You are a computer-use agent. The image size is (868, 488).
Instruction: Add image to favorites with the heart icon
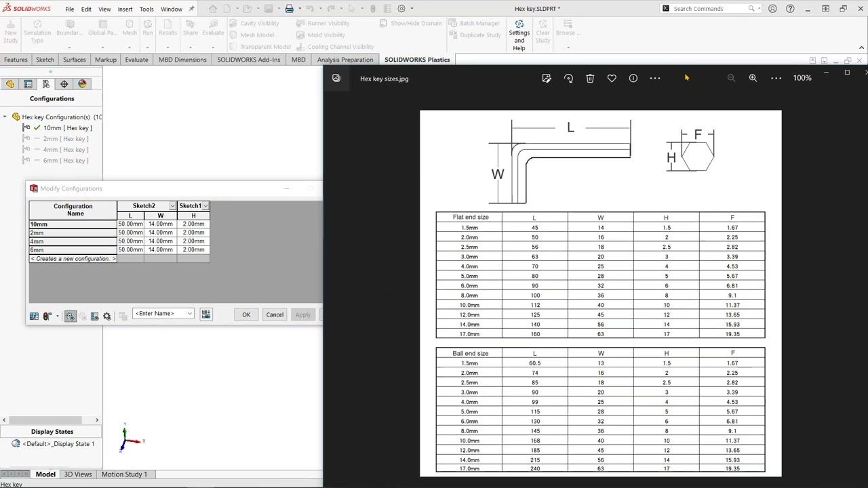click(612, 79)
